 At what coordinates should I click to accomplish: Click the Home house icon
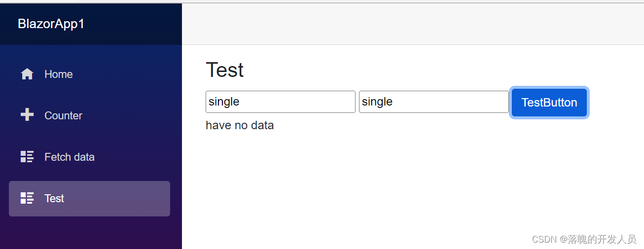pos(27,74)
